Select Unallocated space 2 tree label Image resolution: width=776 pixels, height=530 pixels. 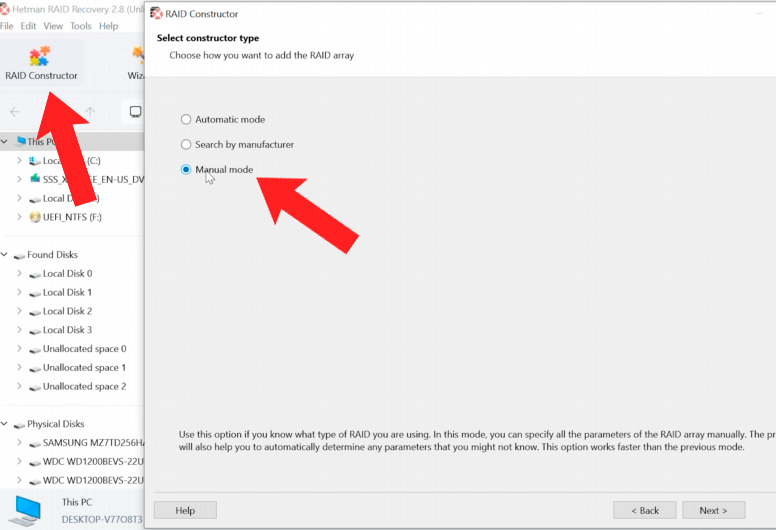click(85, 386)
